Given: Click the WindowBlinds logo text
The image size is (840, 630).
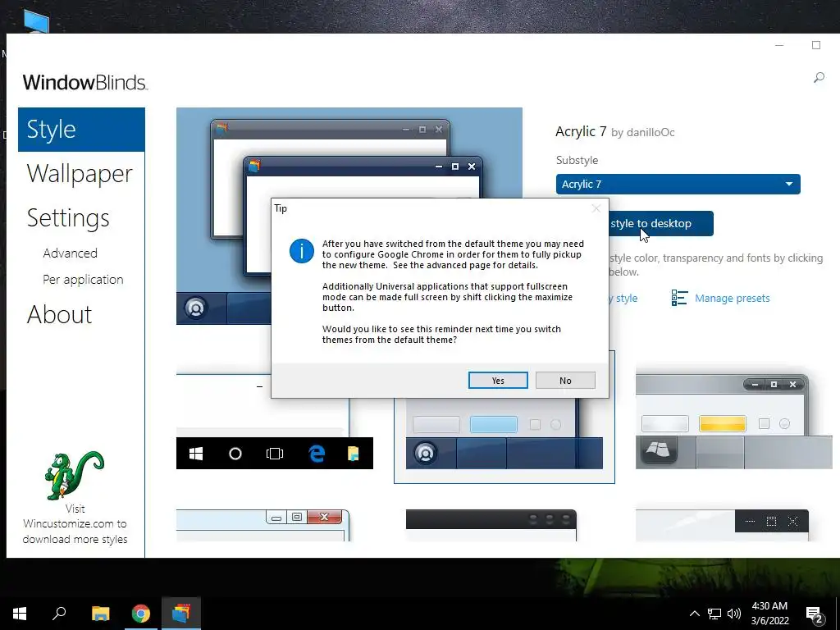Looking at the screenshot, I should 85,83.
